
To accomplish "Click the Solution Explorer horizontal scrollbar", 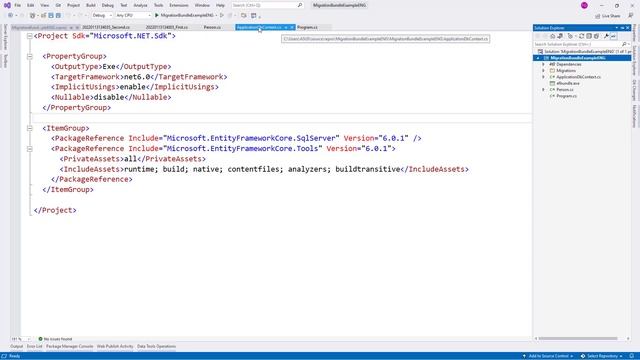I will [578, 338].
